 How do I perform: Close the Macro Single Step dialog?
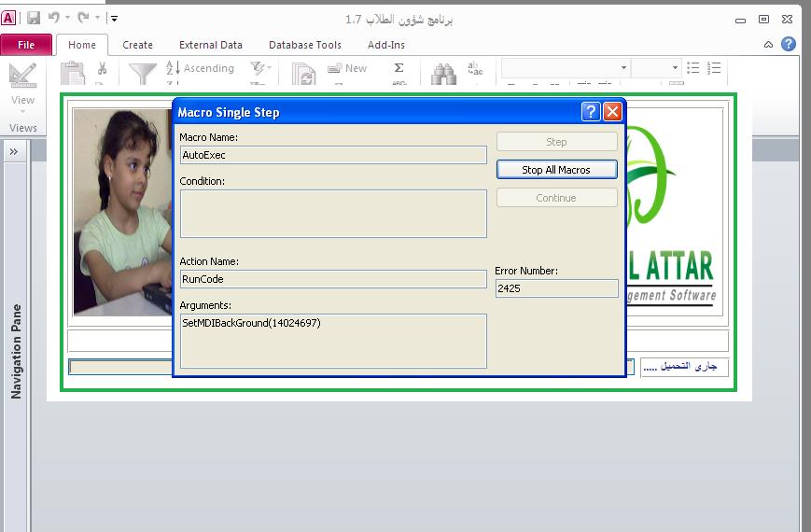612,112
